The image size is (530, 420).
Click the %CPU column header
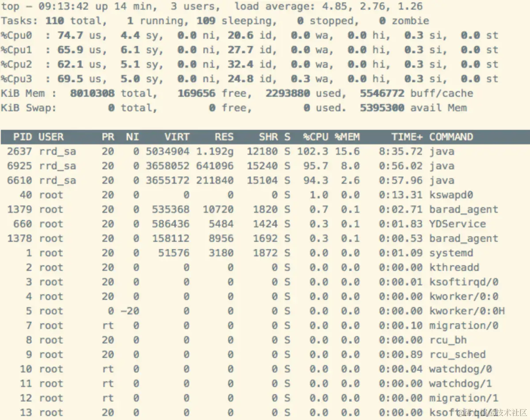click(x=315, y=137)
